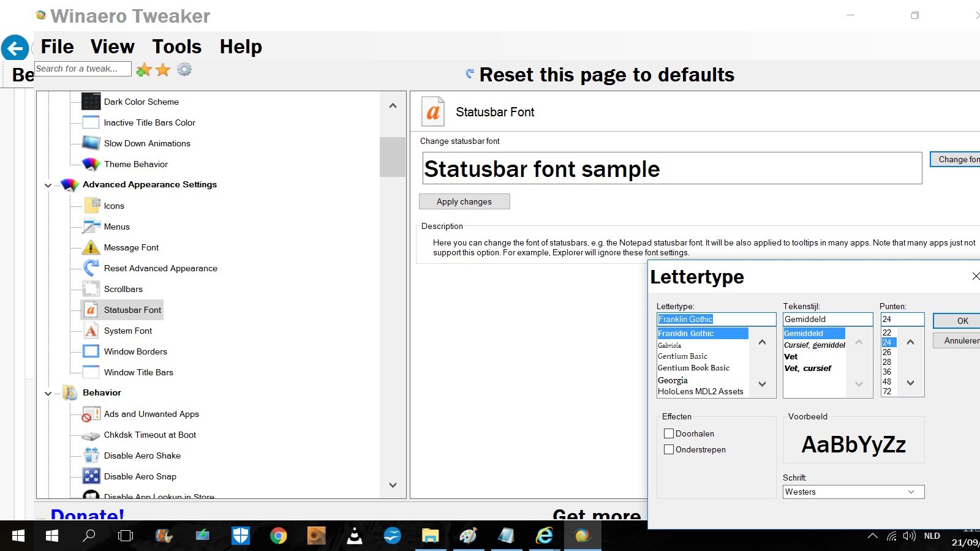Click the Search for a tweak field
The width and height of the screenshot is (980, 551).
coord(83,69)
